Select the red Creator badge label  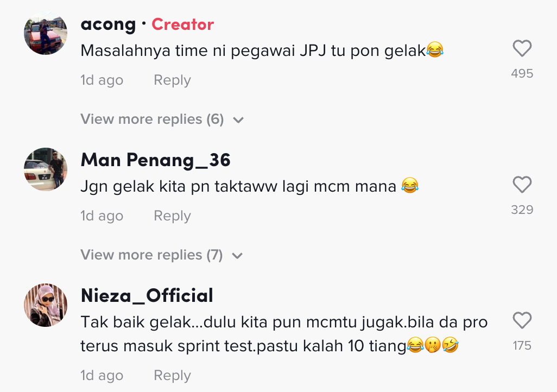(x=182, y=24)
